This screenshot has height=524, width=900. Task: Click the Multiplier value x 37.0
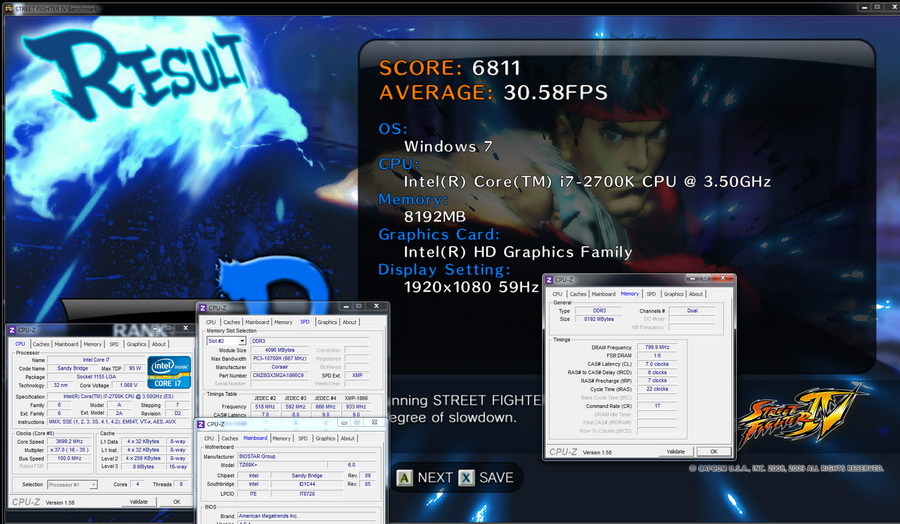[69, 450]
